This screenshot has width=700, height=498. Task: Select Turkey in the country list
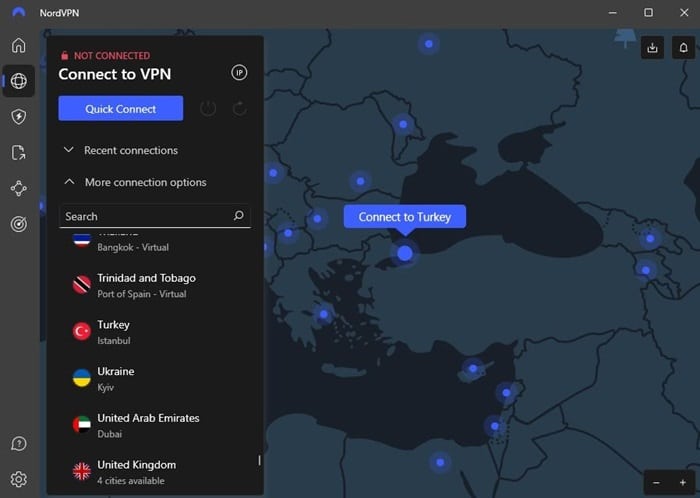(x=154, y=332)
